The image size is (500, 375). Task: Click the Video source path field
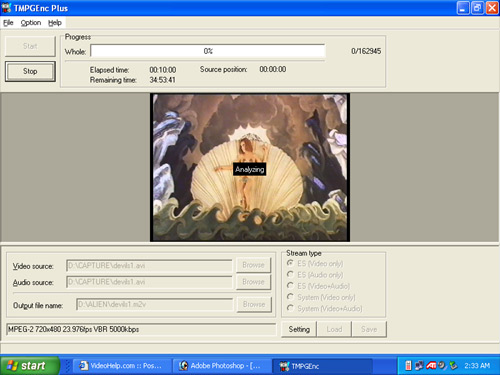149,266
